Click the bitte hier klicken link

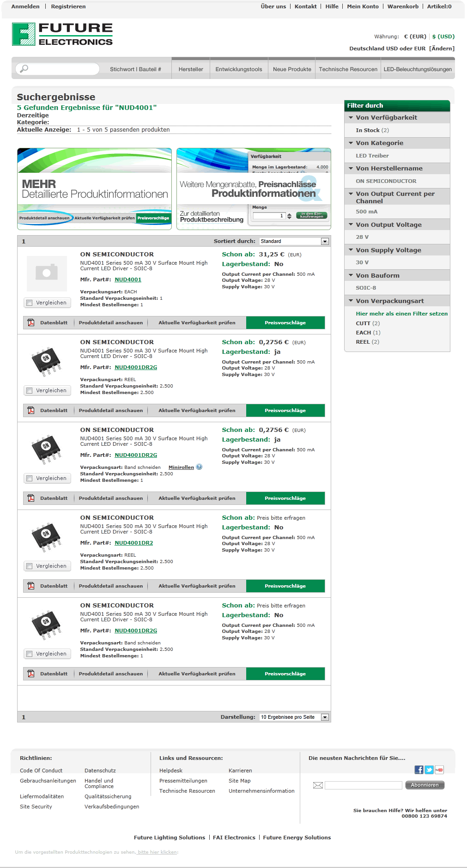click(x=157, y=852)
